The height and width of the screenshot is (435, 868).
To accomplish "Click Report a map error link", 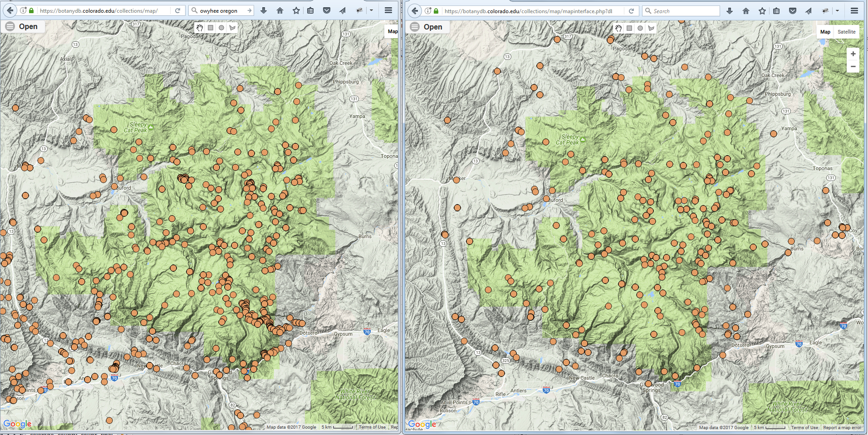I will tap(842, 427).
